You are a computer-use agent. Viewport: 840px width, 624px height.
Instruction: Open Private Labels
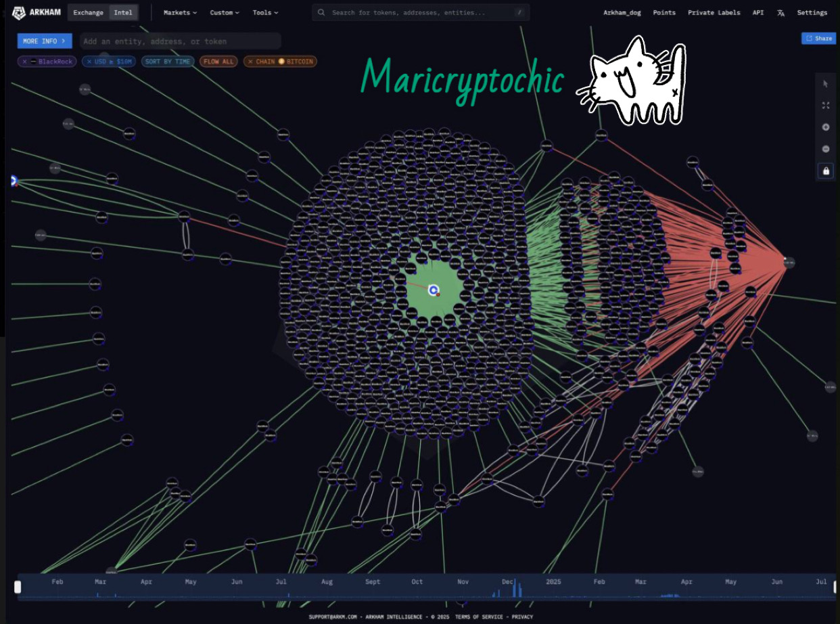click(x=714, y=12)
